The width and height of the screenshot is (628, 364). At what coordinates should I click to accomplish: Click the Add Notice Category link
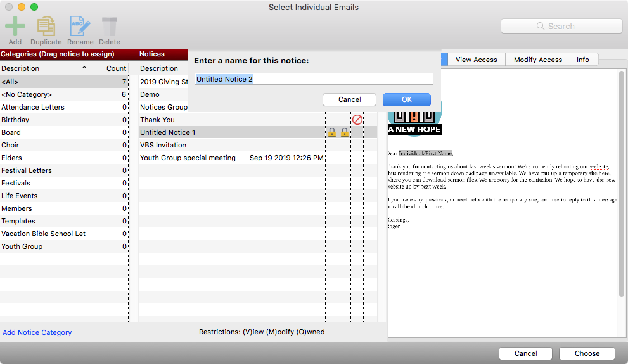[x=37, y=332]
